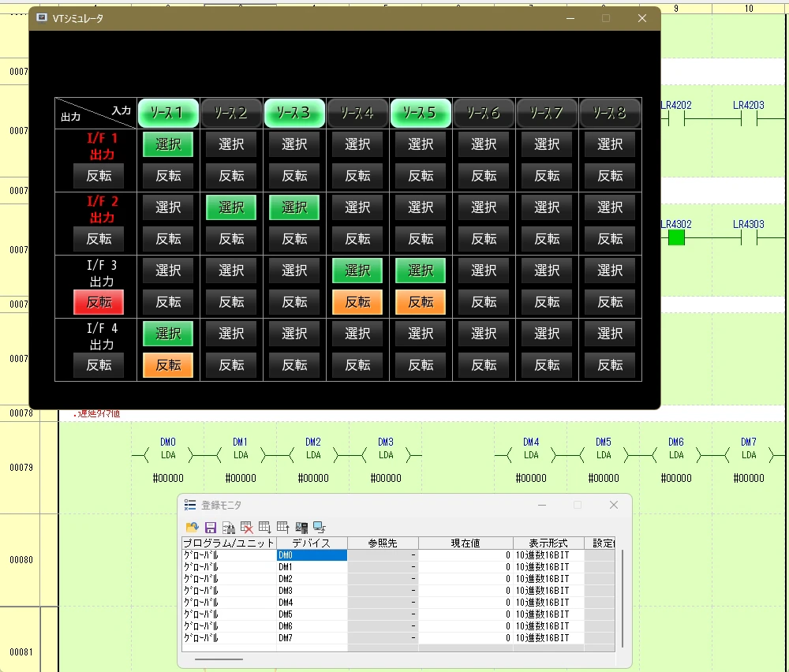
Task: Click orange 反転 for I/F 3 under ソース4
Action: 357,302
